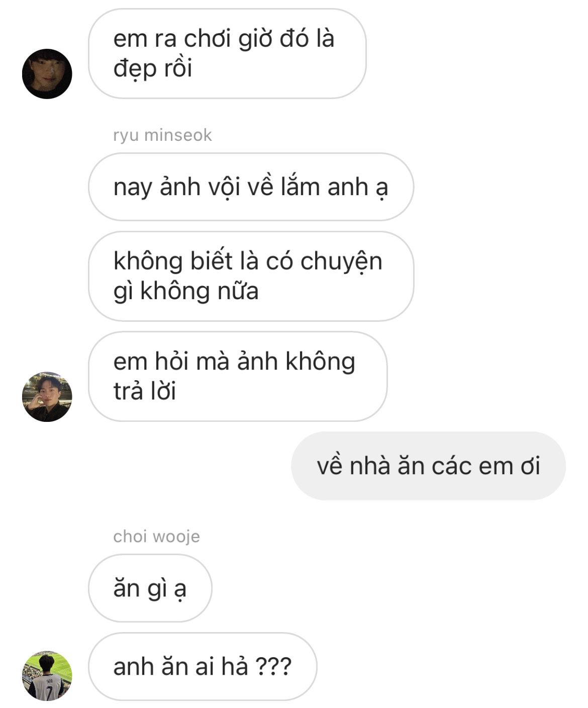This screenshot has width=588, height=708.
Task: Tap the words 'đẹp rồi' in the first bubble
Action: 153,68
